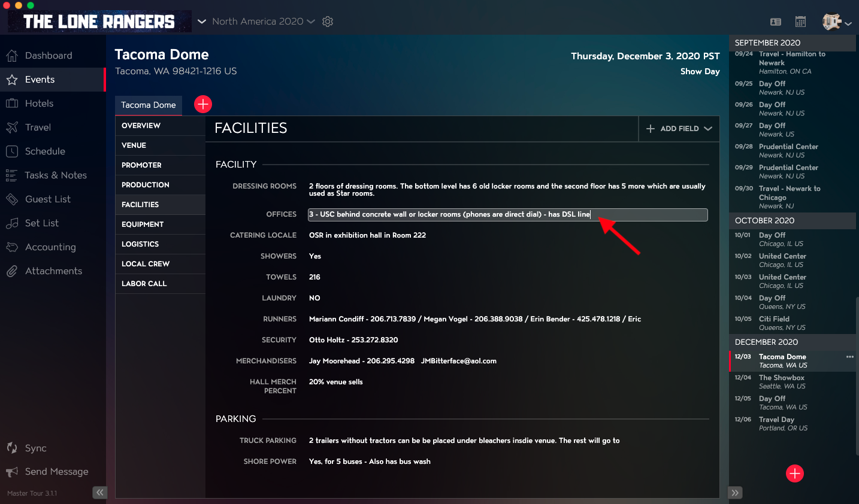Screen dimensions: 859x504
Task: Collapse the right event list panel
Action: click(x=736, y=493)
